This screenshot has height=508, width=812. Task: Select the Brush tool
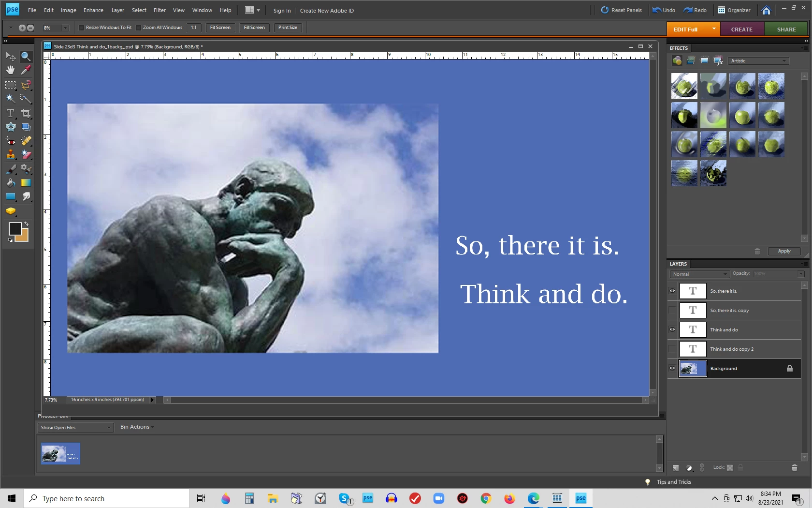pos(10,169)
